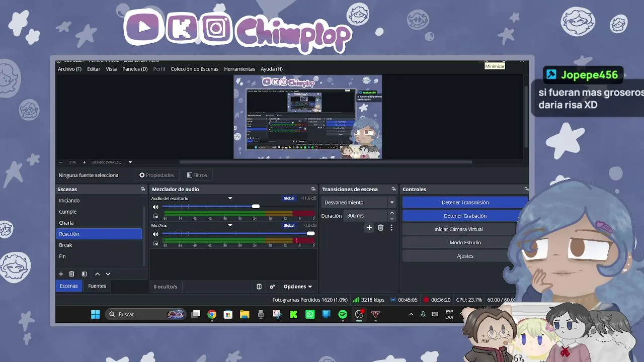This screenshot has width=644, height=362.
Task: Zoom out the preview with the minus icon
Action: [x=61, y=162]
